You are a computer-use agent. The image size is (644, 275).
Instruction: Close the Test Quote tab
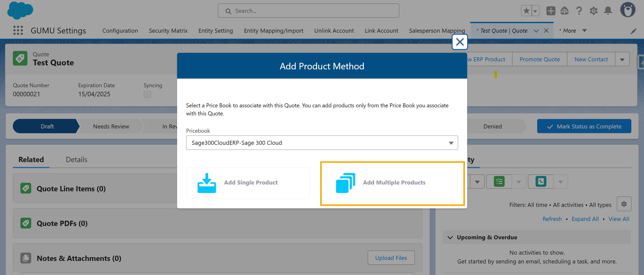546,31
